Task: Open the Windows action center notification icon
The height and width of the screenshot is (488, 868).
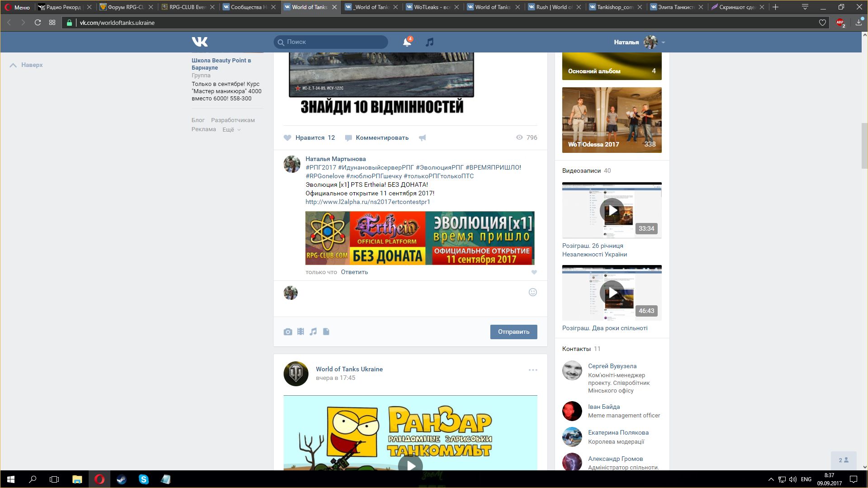Action: (854, 479)
